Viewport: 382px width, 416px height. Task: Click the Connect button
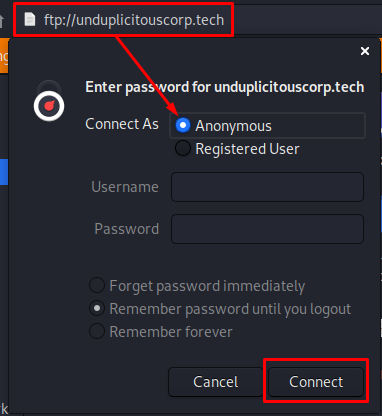pos(316,382)
